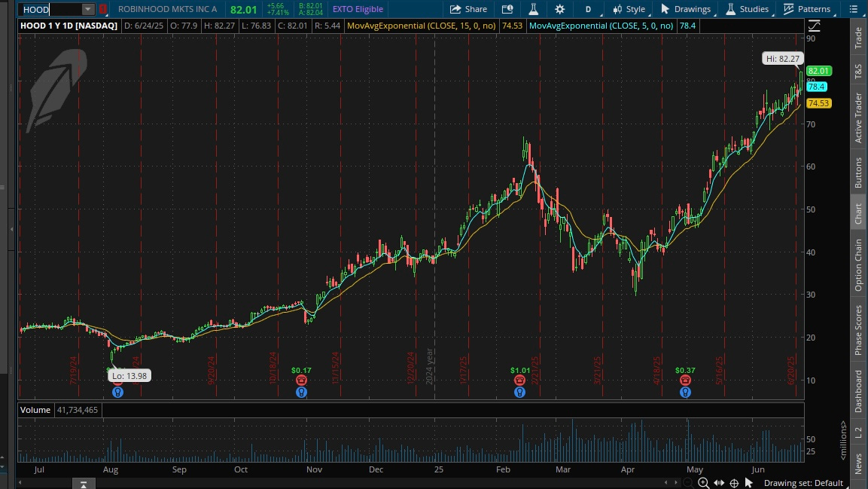The width and height of the screenshot is (868, 489).
Task: Click the $1.01 earnings phone icon
Action: (519, 380)
